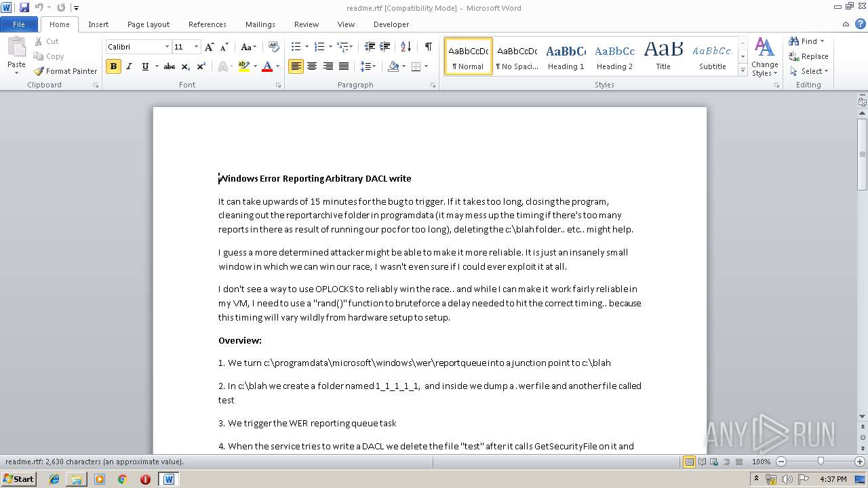Apply subscript formatting

(x=186, y=66)
